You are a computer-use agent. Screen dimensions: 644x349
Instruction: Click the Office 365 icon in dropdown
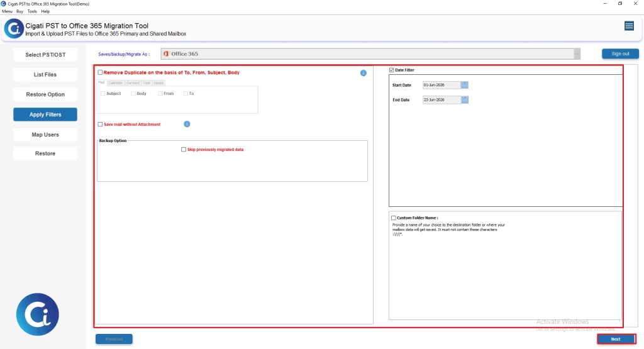pyautogui.click(x=166, y=54)
